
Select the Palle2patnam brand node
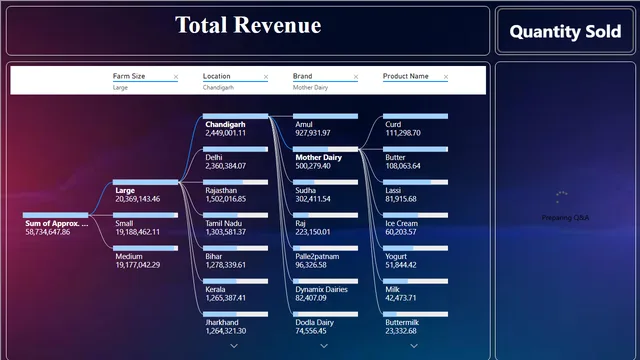[x=325, y=258]
